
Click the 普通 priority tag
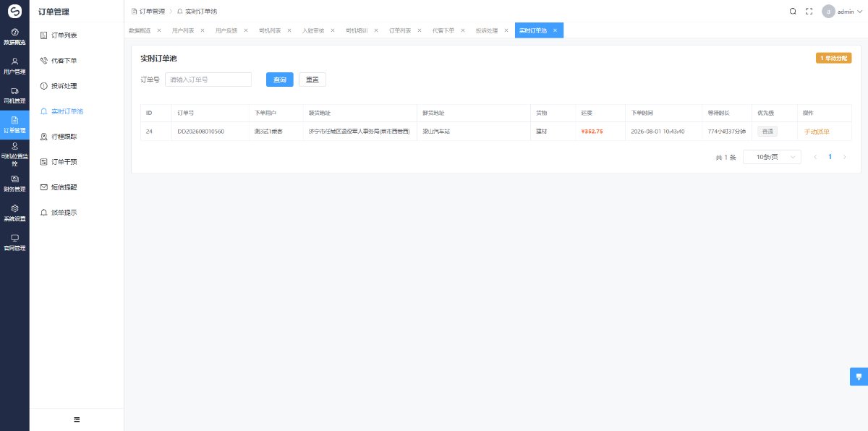(x=767, y=132)
